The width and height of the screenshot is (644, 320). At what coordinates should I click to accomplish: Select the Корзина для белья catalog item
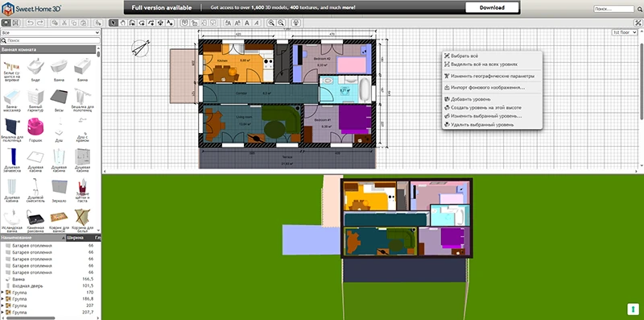click(x=83, y=221)
